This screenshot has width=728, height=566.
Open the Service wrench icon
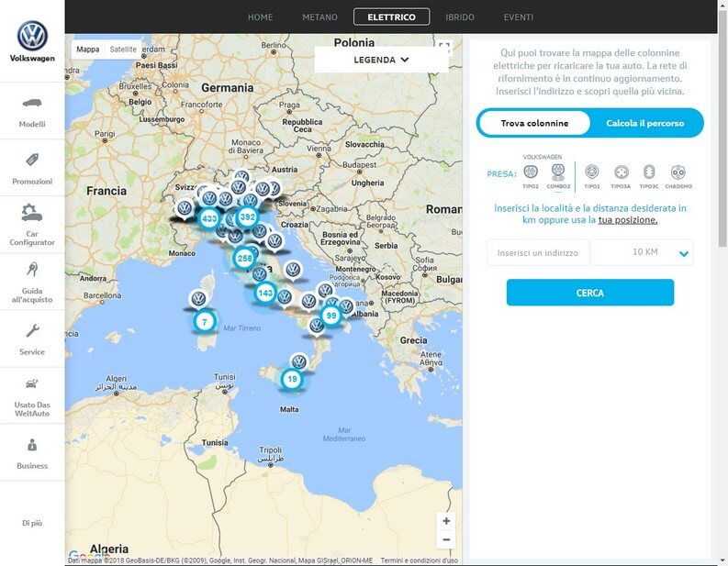point(32,331)
